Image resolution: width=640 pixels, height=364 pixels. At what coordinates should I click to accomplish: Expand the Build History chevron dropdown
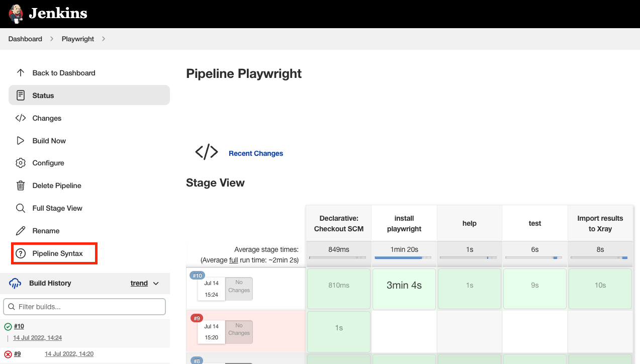pos(156,284)
